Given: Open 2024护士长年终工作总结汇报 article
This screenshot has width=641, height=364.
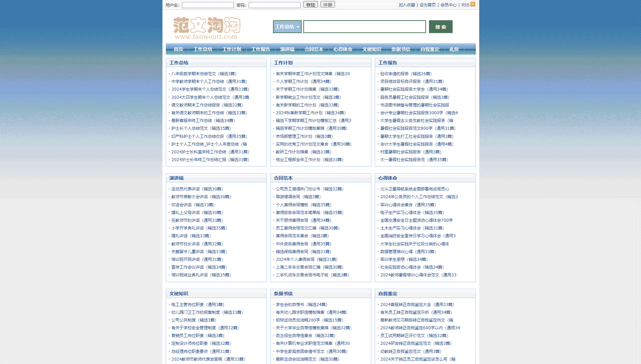Looking at the screenshot, I should 210,160.
